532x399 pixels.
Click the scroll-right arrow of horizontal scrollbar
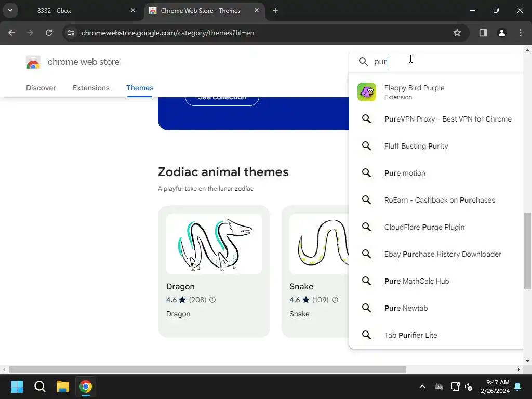click(519, 369)
